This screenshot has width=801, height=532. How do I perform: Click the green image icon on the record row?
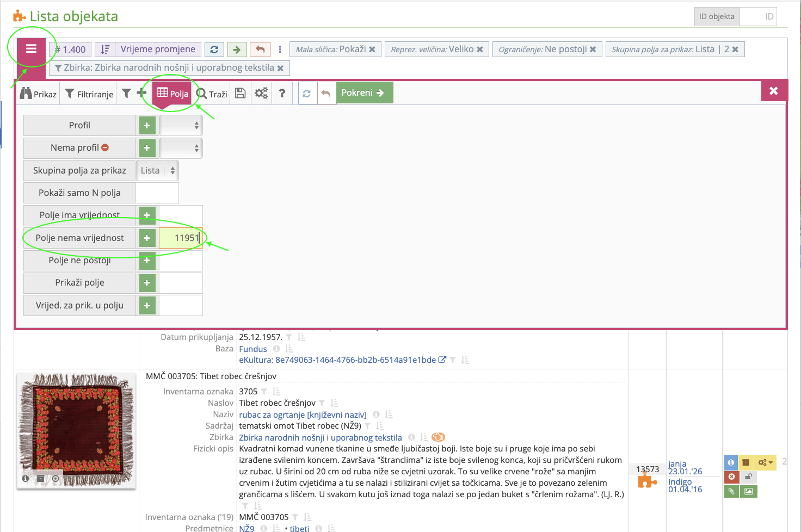[x=748, y=491]
